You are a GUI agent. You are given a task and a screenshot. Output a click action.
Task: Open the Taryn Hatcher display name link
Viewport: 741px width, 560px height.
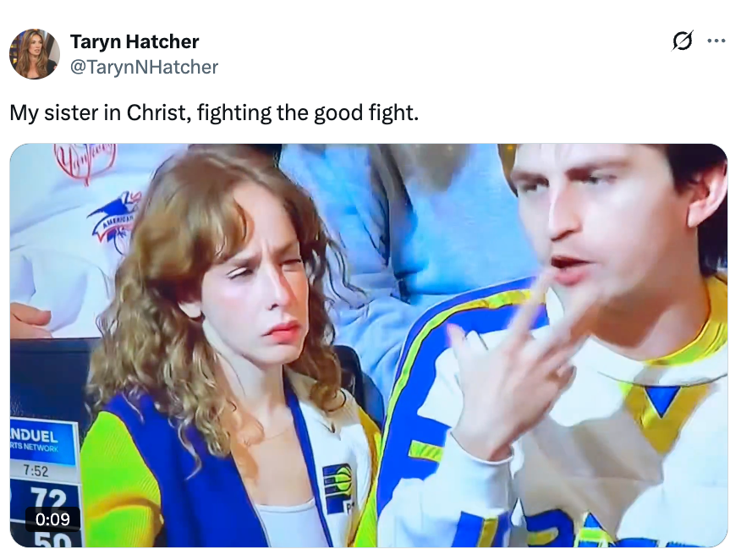tap(134, 41)
